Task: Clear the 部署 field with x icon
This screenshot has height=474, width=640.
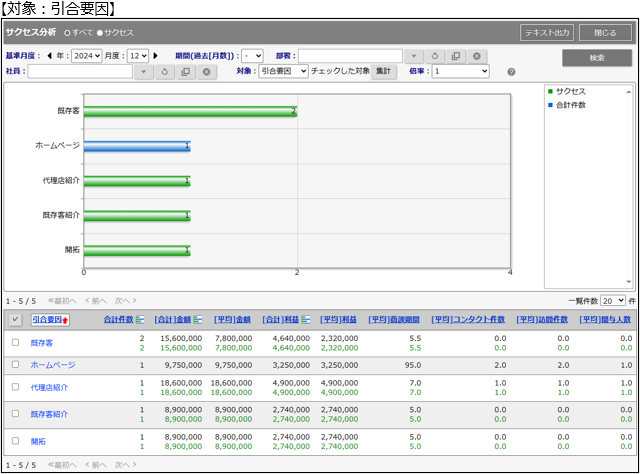Action: tap(477, 56)
